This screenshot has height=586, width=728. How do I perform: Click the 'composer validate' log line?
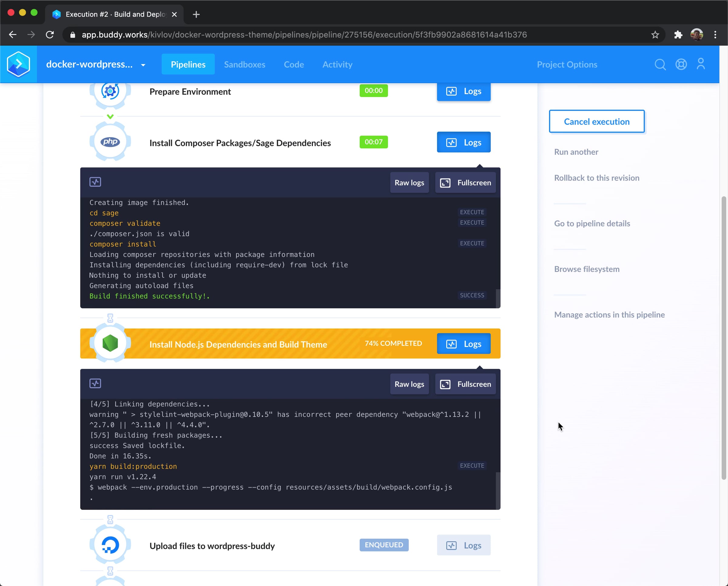coord(125,223)
